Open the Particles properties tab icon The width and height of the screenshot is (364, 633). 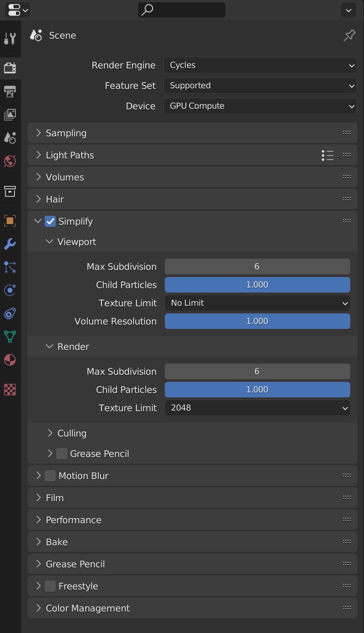(x=10, y=267)
